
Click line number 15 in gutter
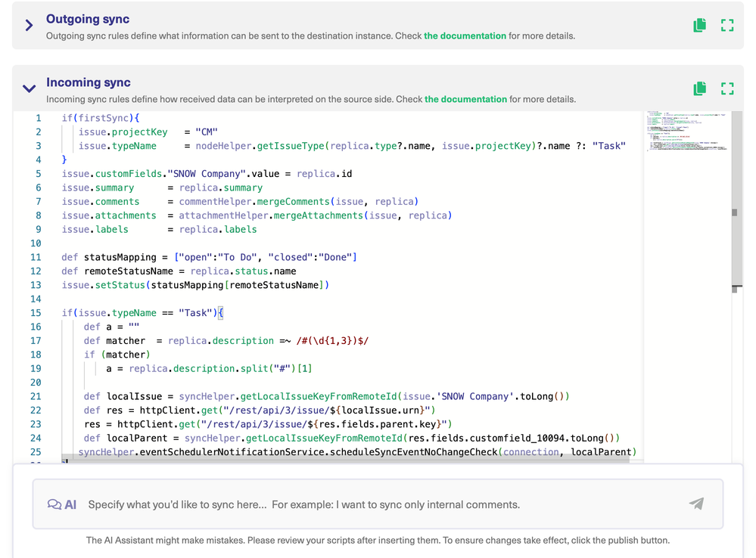(36, 313)
